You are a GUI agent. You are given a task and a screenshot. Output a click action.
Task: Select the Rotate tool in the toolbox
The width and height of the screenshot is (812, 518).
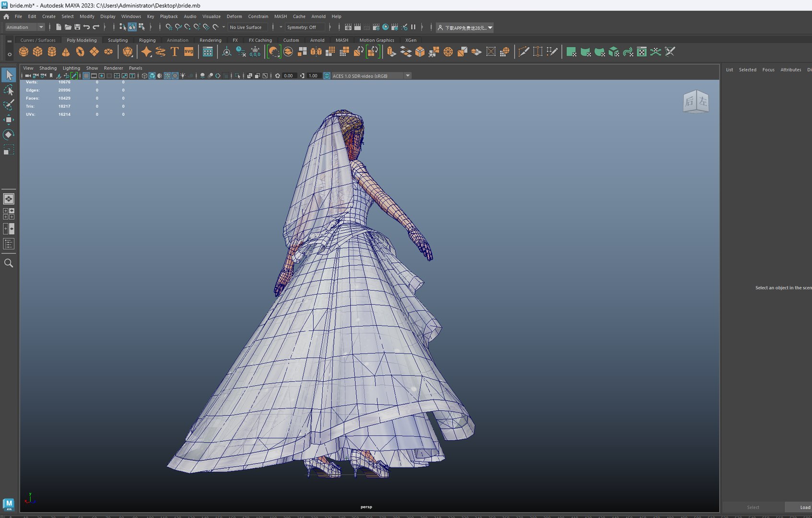tap(9, 135)
